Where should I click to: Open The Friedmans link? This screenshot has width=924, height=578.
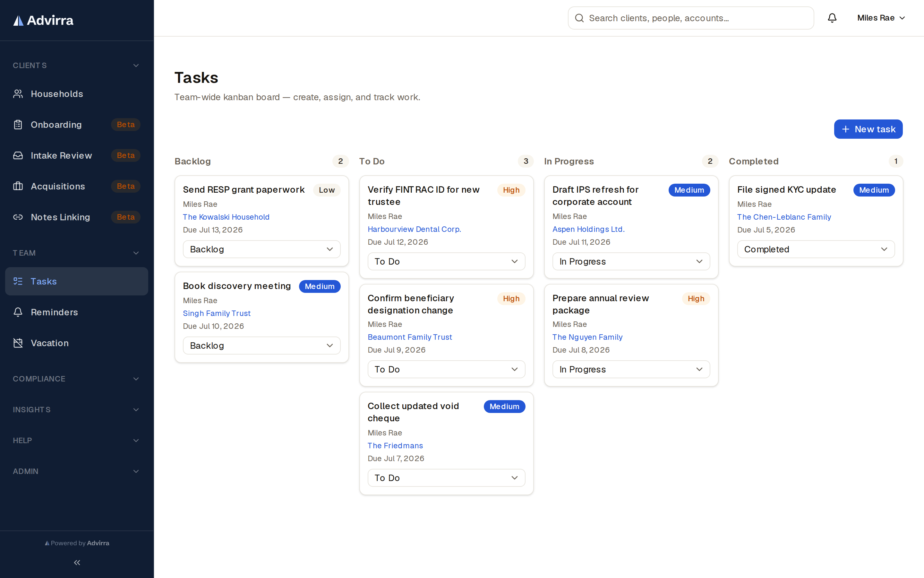click(x=395, y=446)
